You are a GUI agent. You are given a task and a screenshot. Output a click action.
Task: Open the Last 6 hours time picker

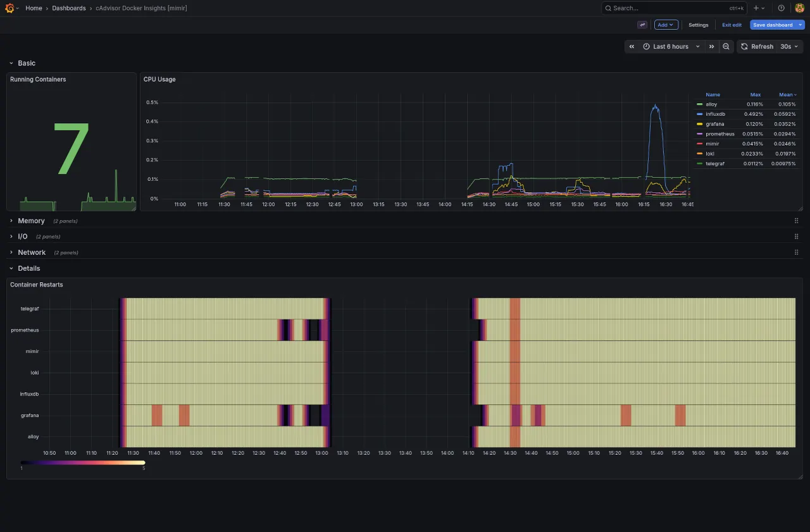(x=671, y=47)
